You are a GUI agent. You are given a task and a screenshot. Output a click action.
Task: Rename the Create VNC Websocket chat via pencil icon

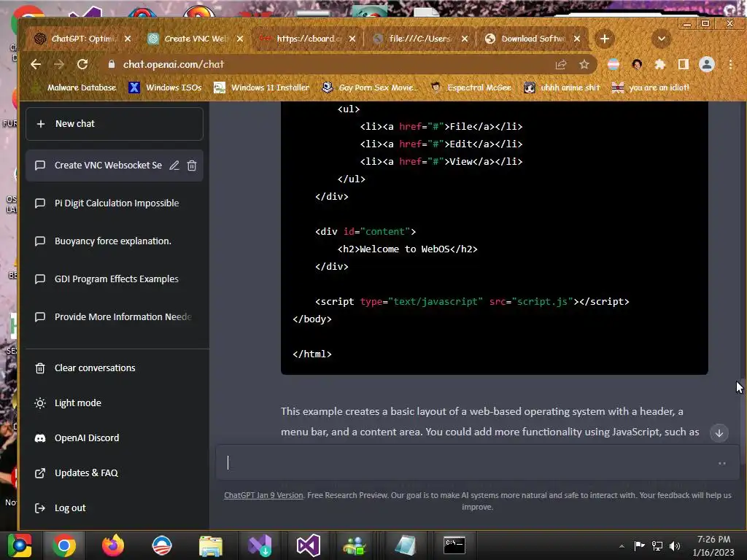[174, 166]
